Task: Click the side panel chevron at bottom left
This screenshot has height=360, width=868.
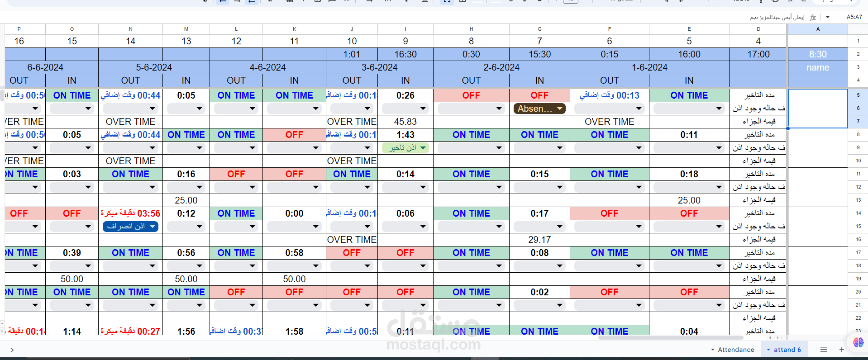Action: tap(12, 350)
